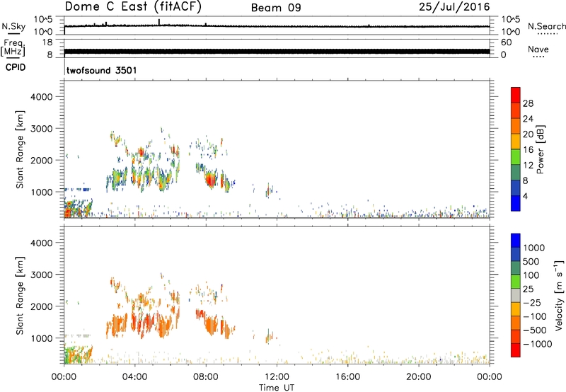Viewport: 566px width, 392px height.
Task: Click the '16:00' time tick label
Action: point(347,377)
